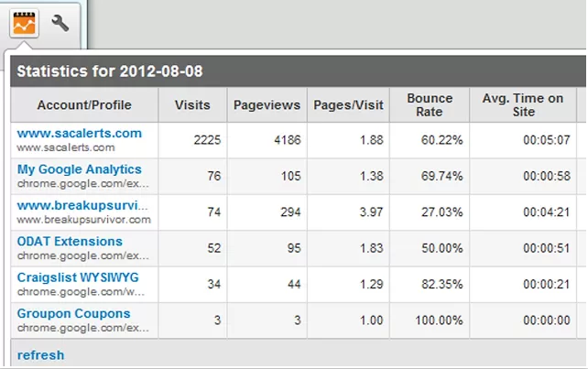Viewport: 588px width, 369px height.
Task: Select the 00:00:00 time cell
Action: coord(547,320)
